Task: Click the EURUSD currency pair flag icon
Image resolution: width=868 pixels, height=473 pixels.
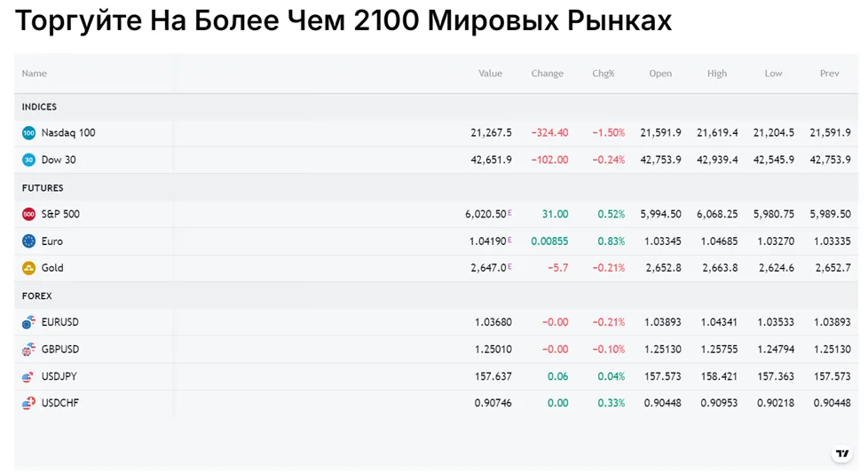Action: (28, 322)
